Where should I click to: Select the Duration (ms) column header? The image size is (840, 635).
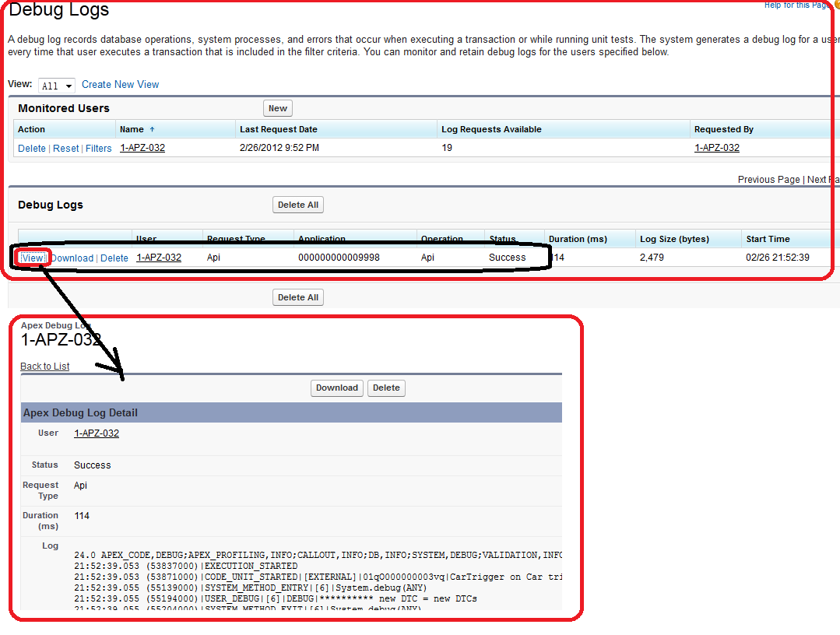coord(578,240)
